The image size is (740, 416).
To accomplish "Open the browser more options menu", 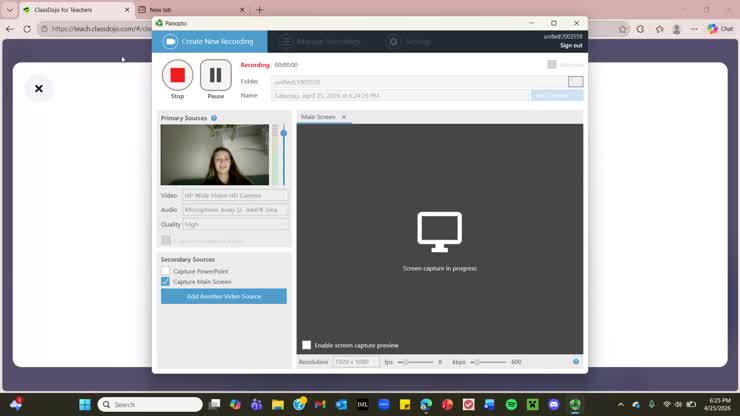I will pyautogui.click(x=694, y=29).
